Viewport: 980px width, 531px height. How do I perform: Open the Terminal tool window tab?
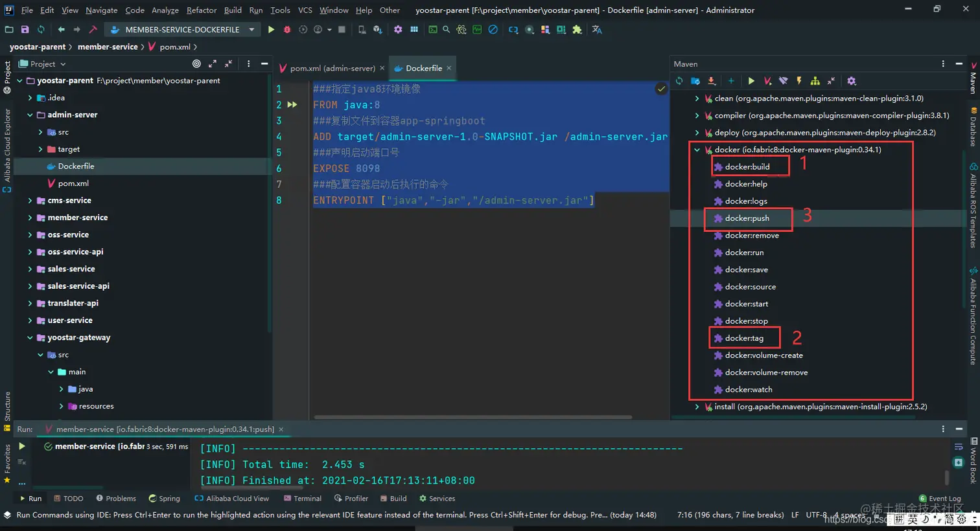302,498
